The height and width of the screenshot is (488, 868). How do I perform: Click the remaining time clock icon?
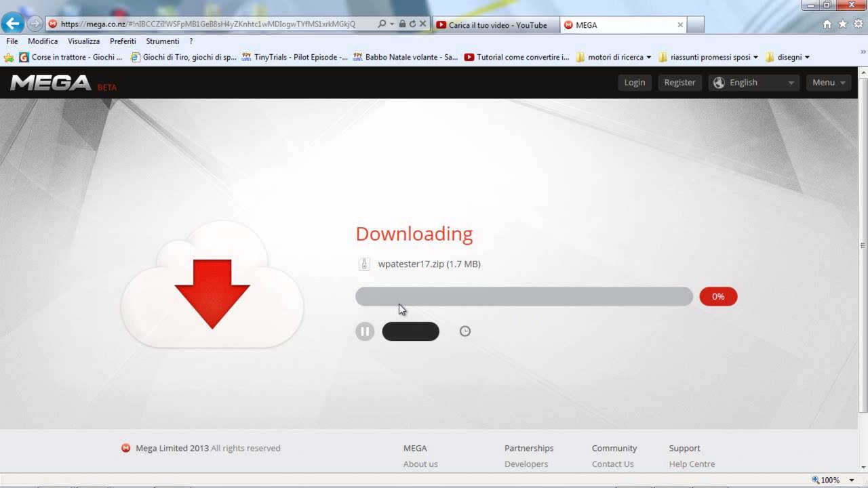point(465,331)
